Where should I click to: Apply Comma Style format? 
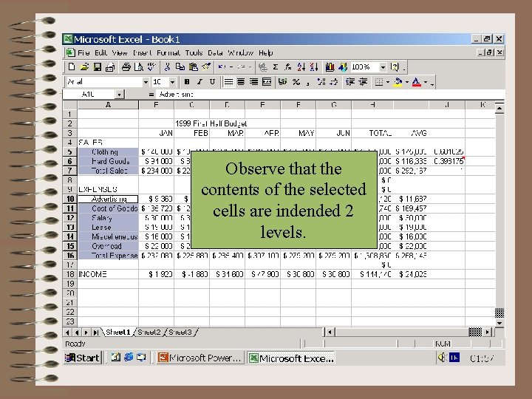(307, 82)
